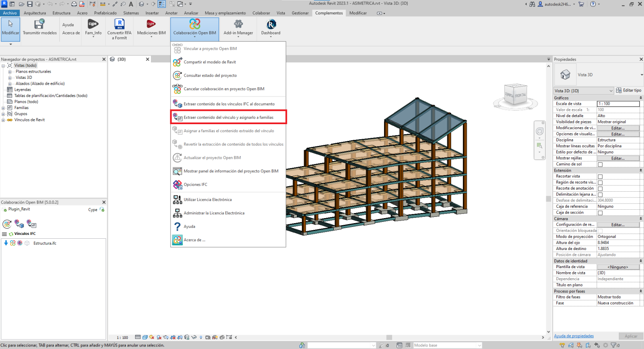Toggle the Caja de sección checkbox
The image size is (644, 349).
click(x=600, y=213)
